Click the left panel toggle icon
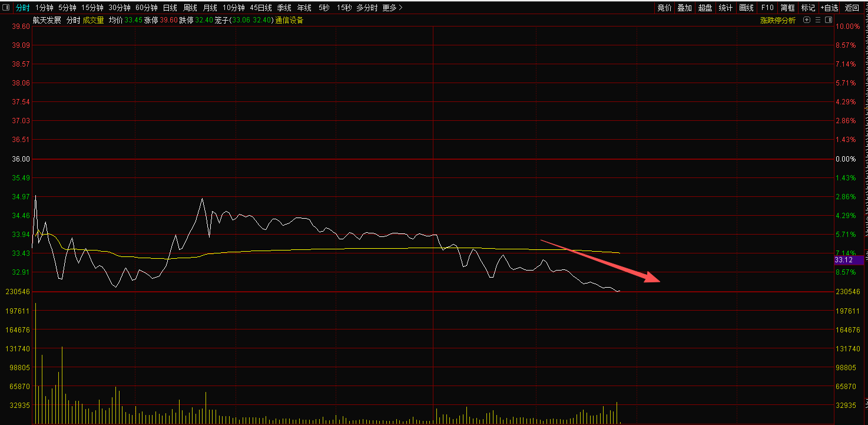 point(6,8)
